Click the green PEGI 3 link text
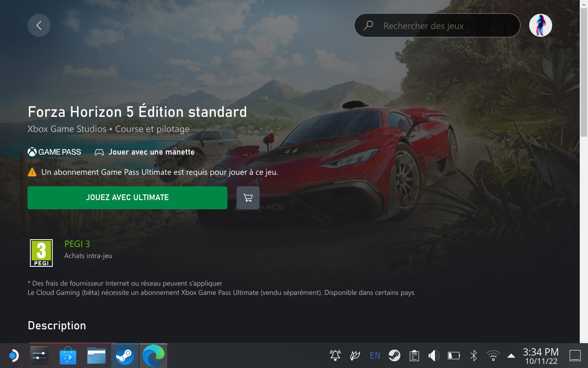Viewport: 588px width, 368px height. [x=77, y=244]
